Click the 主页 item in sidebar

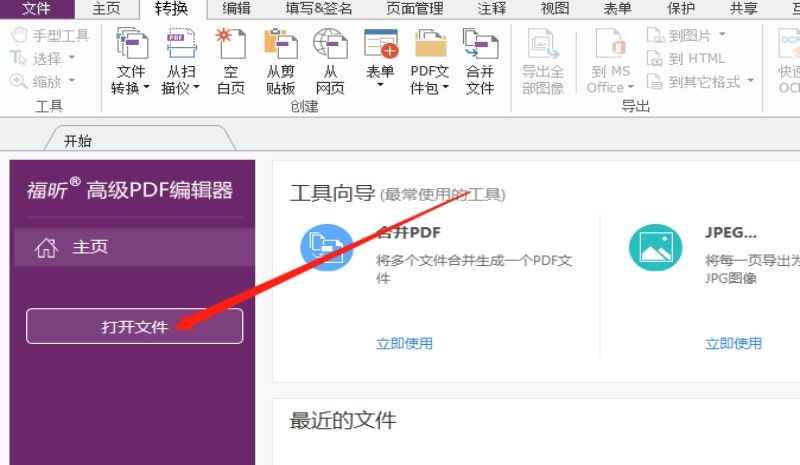pyautogui.click(x=134, y=247)
